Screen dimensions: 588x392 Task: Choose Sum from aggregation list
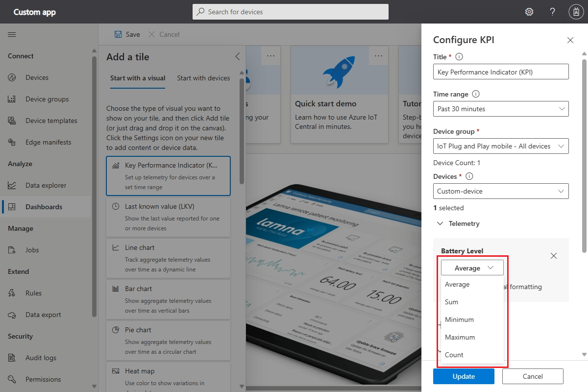coord(472,302)
